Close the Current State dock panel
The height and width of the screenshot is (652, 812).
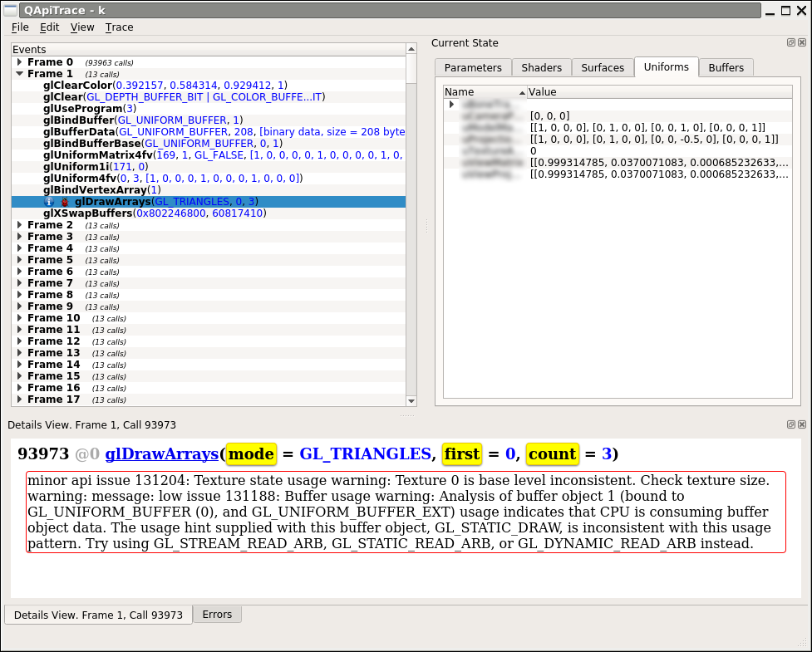pos(801,43)
